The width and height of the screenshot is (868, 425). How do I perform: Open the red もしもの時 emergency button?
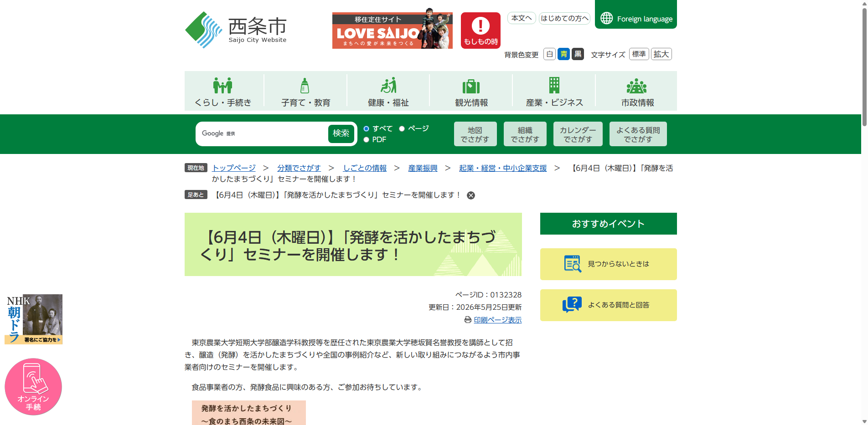[x=480, y=31]
